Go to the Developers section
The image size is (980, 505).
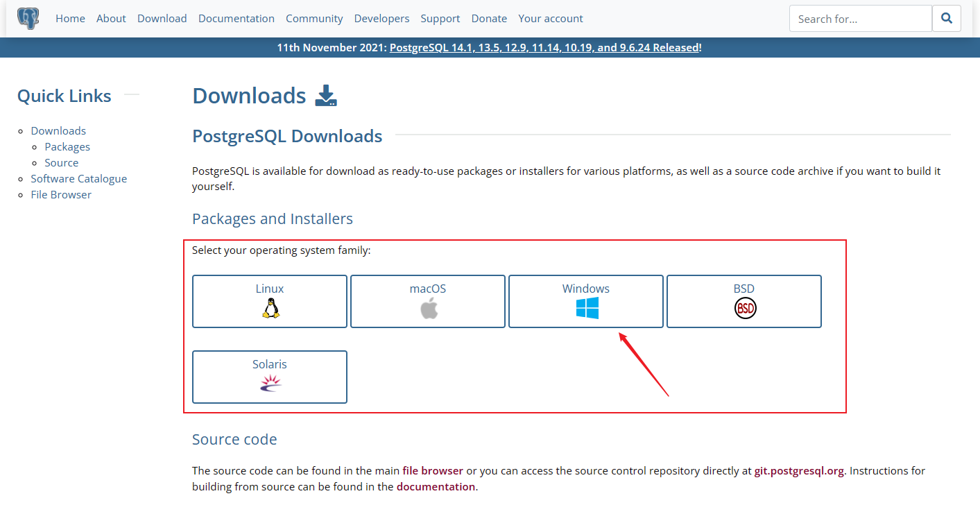click(x=381, y=18)
